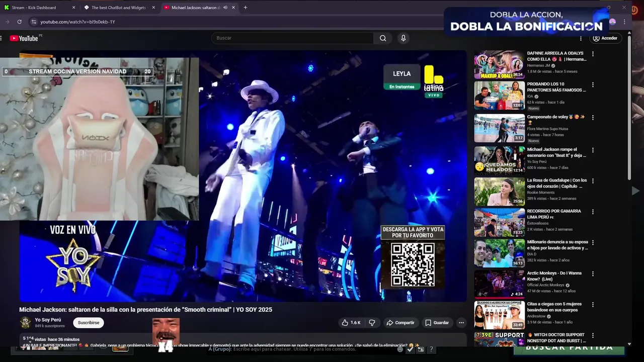Open PROBANDO LOS 10 PANETONES thumbnail
This screenshot has width=644, height=362.
500,96
